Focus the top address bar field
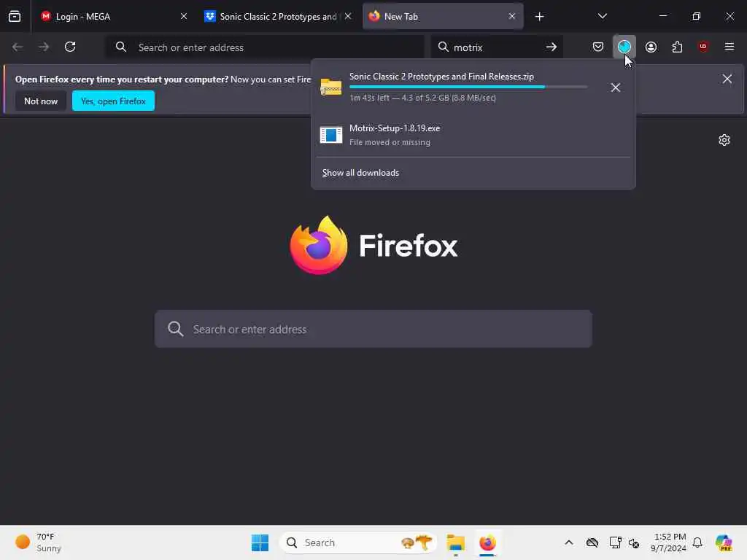The height and width of the screenshot is (560, 747). coord(265,47)
